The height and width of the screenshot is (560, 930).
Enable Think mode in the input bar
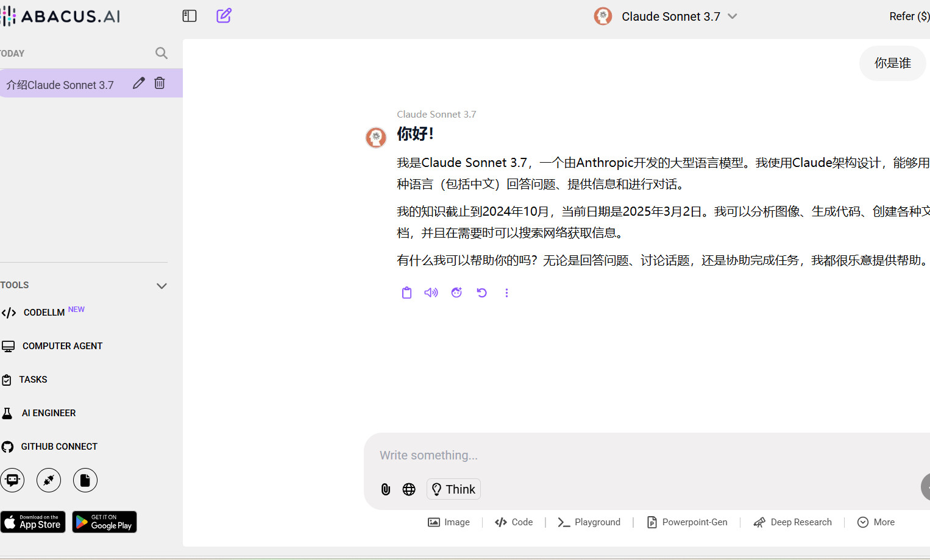coord(453,489)
